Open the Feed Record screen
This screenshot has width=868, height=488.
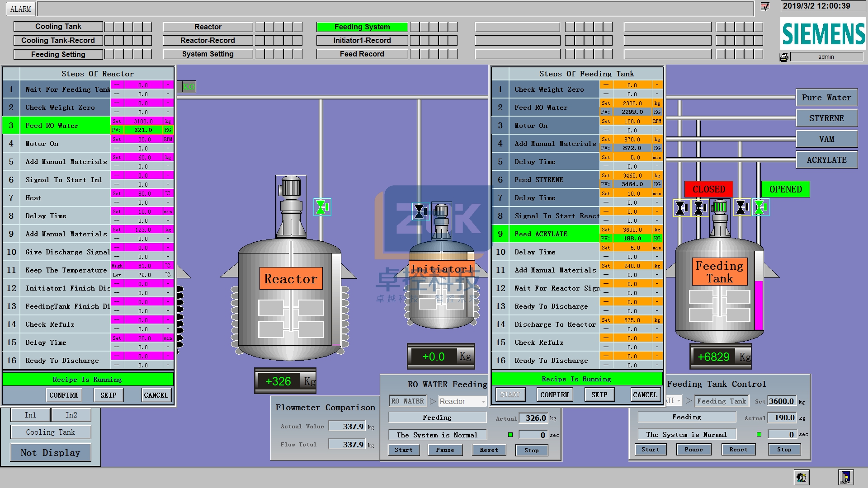point(362,54)
